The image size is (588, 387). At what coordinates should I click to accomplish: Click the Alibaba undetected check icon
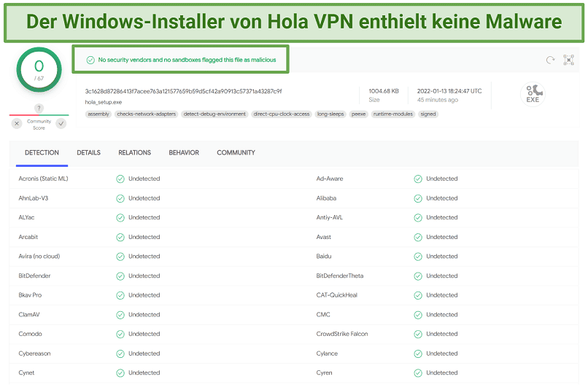418,198
